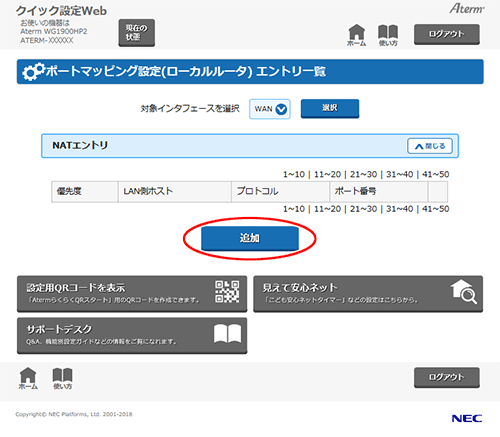The width and height of the screenshot is (500, 437).
Task: Go to entries 1~10 above the table
Action: click(294, 174)
